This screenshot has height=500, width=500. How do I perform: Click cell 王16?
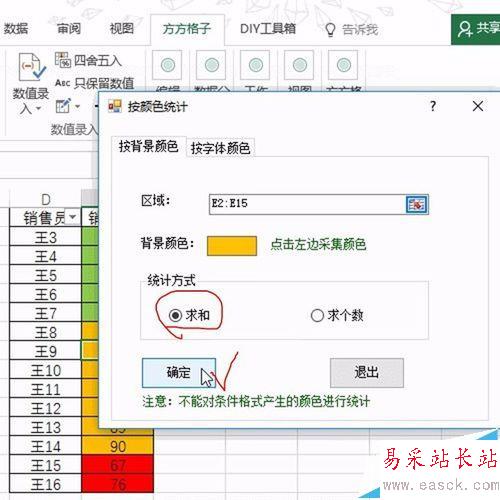coord(45,484)
